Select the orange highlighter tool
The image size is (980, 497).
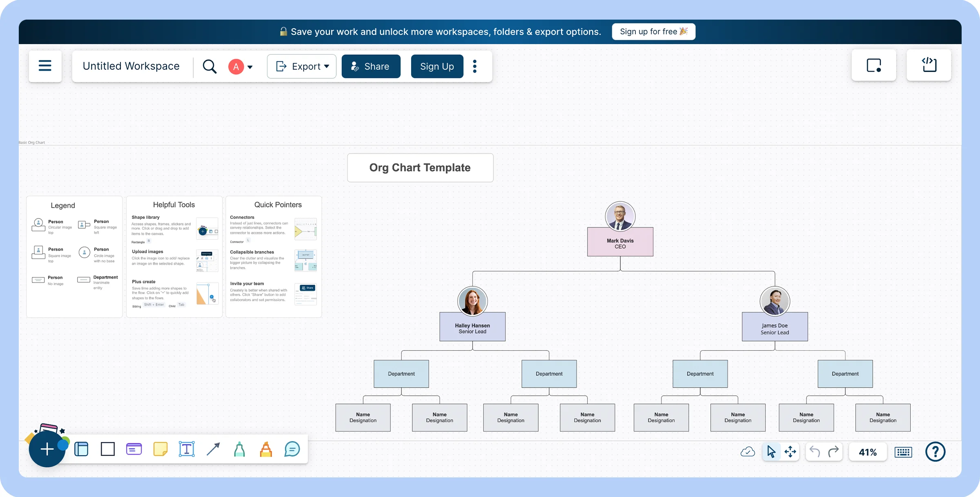[265, 449]
